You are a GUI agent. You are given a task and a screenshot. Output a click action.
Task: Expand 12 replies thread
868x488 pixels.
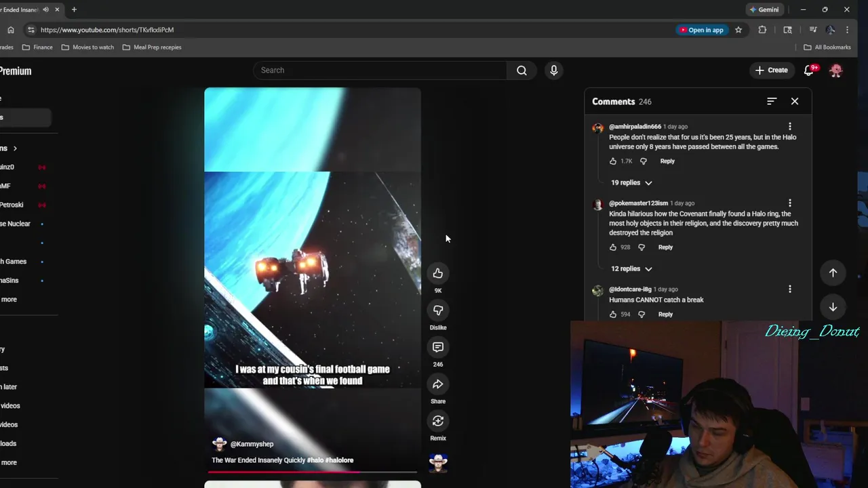[631, 269]
